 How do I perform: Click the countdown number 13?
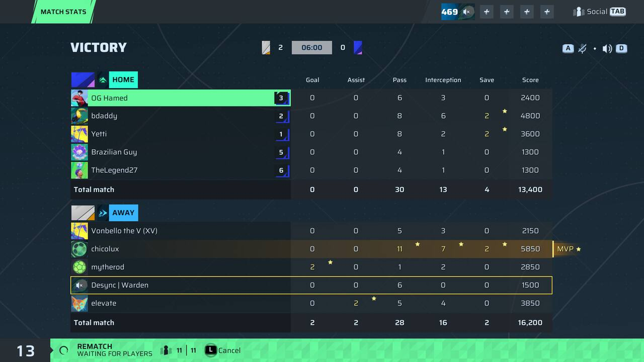coord(26,350)
